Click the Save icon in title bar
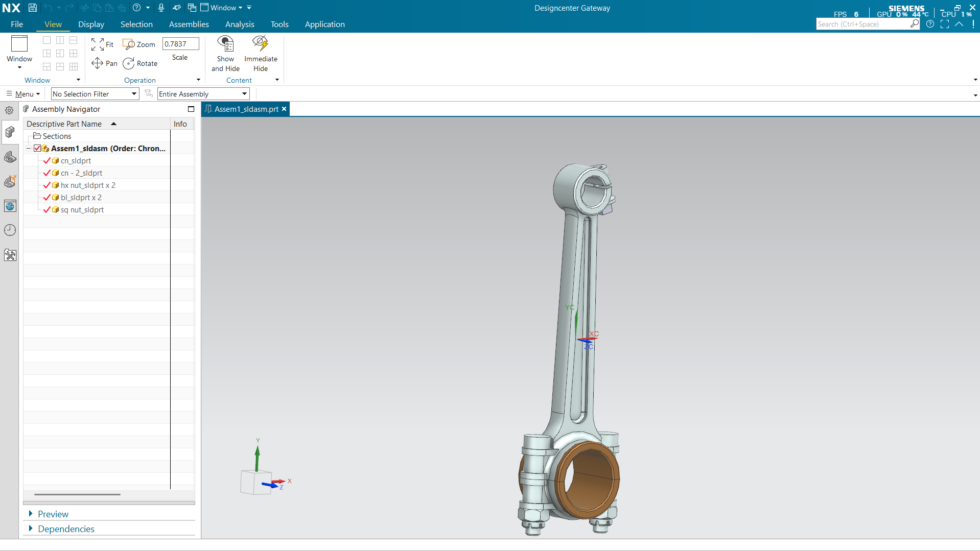Viewport: 980px width, 551px height. click(x=32, y=8)
